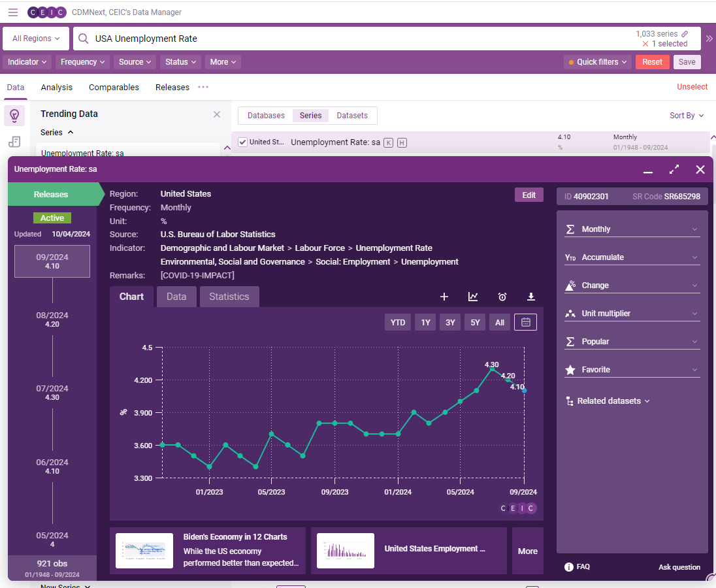
Task: Click the Unit multiplier icon
Action: [570, 314]
